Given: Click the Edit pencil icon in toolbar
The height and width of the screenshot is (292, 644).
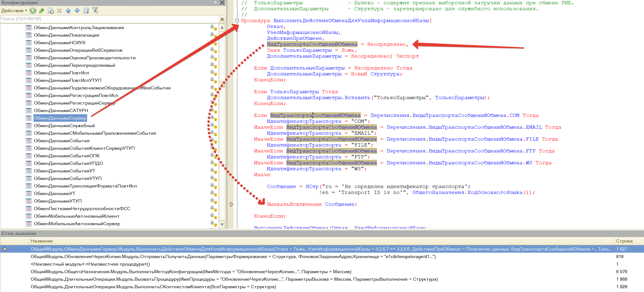Looking at the screenshot, I should click(x=42, y=11).
